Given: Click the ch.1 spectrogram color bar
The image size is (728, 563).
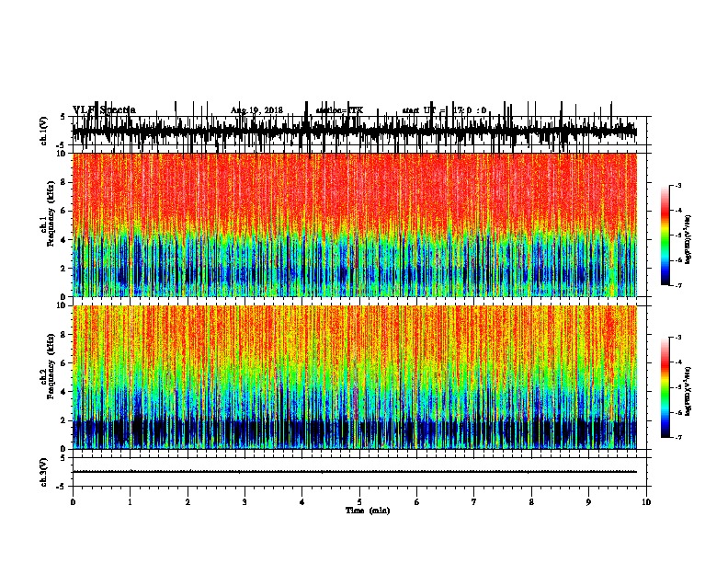Looking at the screenshot, I should [x=665, y=236].
